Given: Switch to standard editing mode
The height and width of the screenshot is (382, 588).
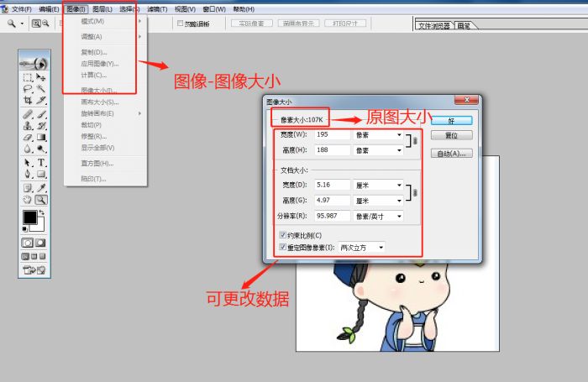Looking at the screenshot, I should (x=27, y=243).
